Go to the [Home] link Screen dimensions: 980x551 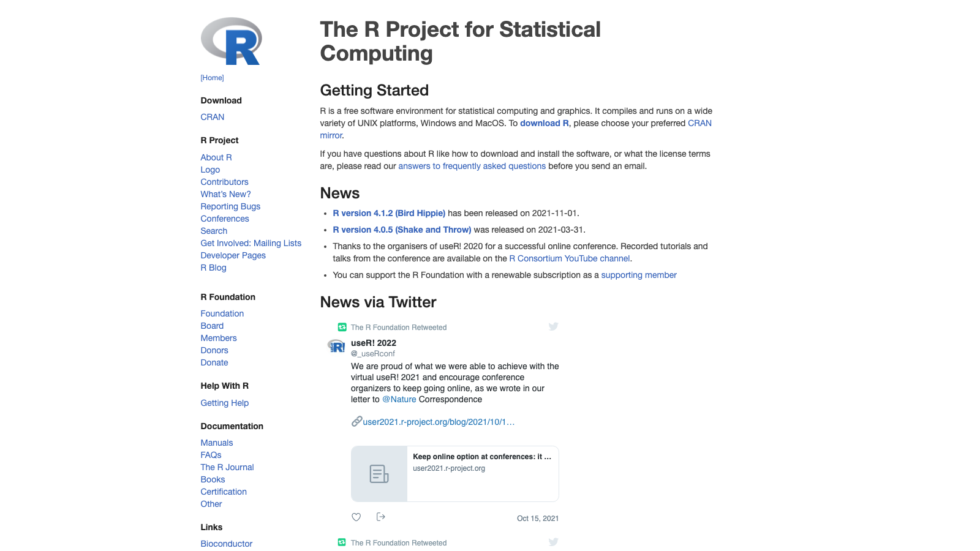[213, 78]
